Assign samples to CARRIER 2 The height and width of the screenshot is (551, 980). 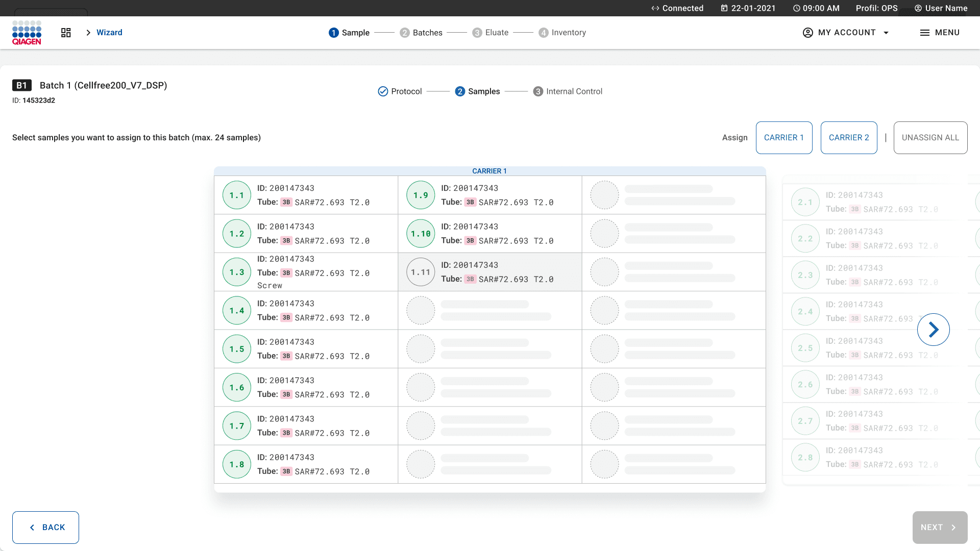tap(848, 138)
